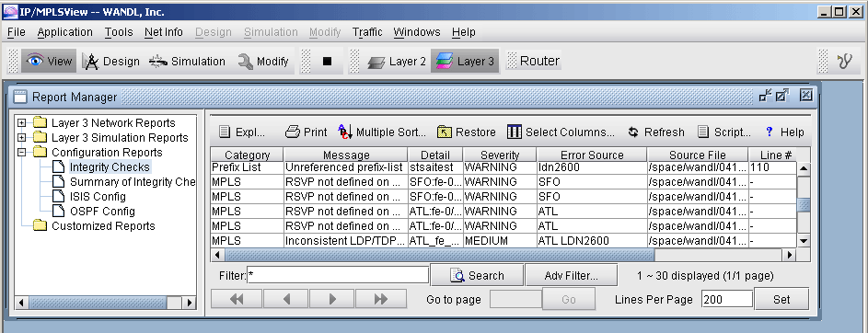Viewport: 868px width, 333px height.
Task: Click the Set button
Action: coord(781,299)
